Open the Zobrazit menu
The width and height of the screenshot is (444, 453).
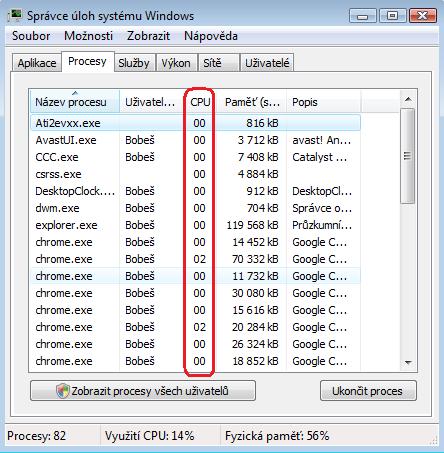pos(149,36)
